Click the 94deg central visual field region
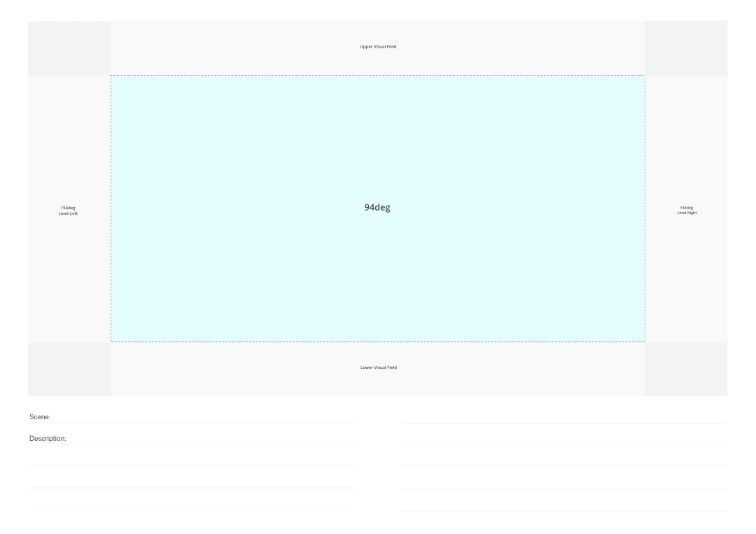The height and width of the screenshot is (534, 756). coord(378,207)
